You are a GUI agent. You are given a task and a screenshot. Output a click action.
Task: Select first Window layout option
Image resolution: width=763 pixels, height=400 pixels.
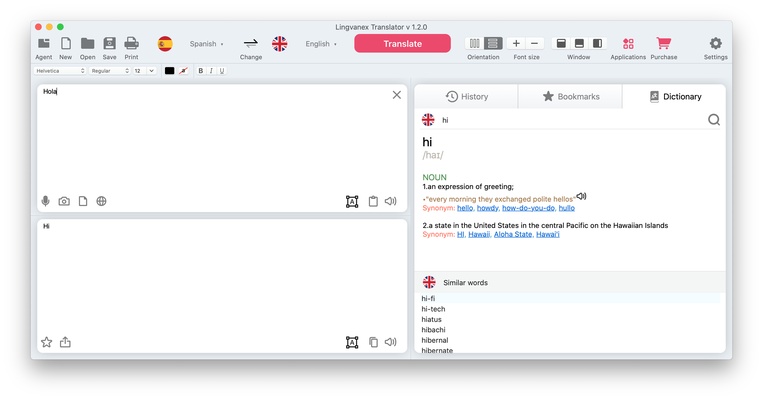[561, 43]
